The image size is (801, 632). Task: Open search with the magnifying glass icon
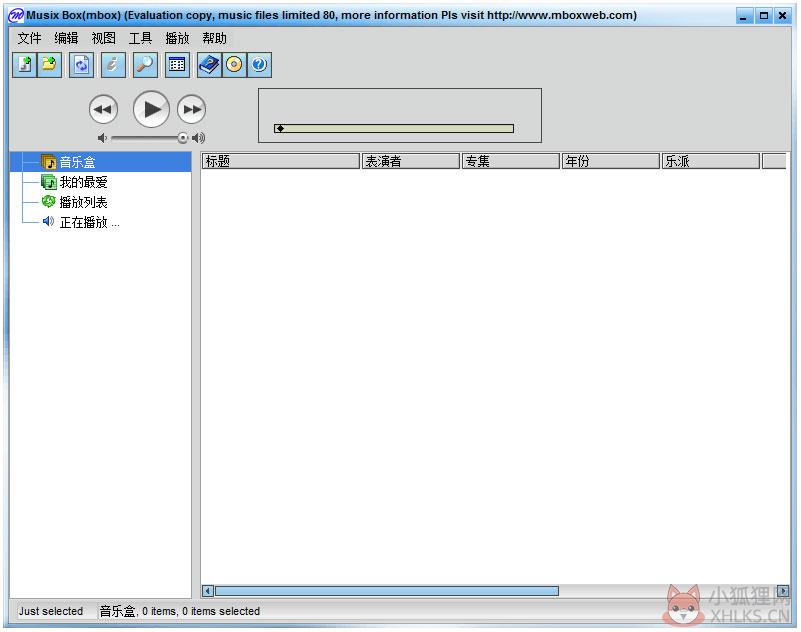pyautogui.click(x=145, y=65)
